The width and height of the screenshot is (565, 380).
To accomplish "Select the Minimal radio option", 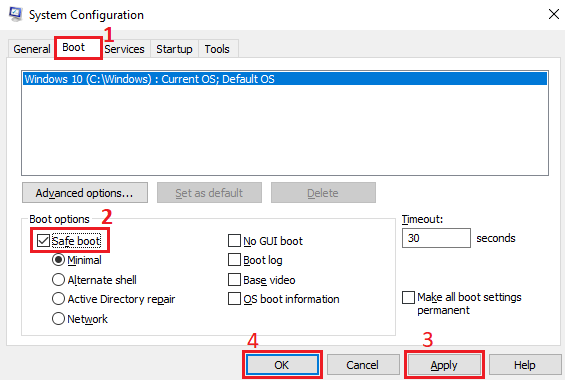I will tap(58, 260).
